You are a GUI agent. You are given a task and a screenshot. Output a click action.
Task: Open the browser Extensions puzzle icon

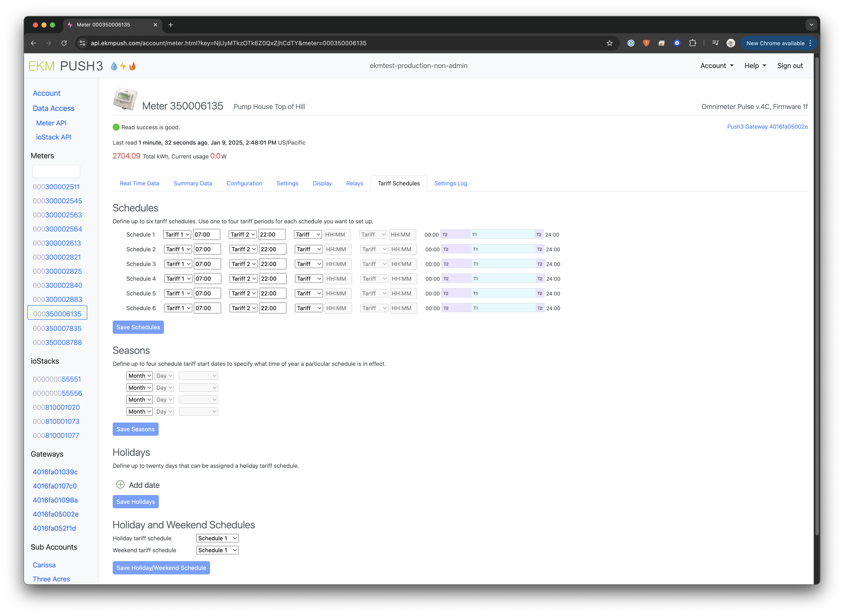coord(692,43)
